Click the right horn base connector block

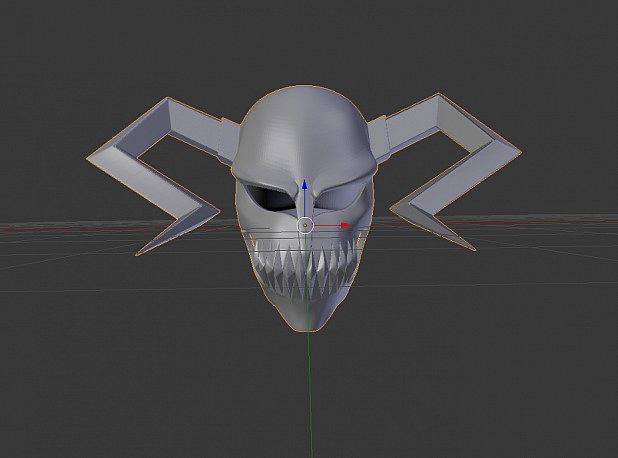[x=379, y=138]
